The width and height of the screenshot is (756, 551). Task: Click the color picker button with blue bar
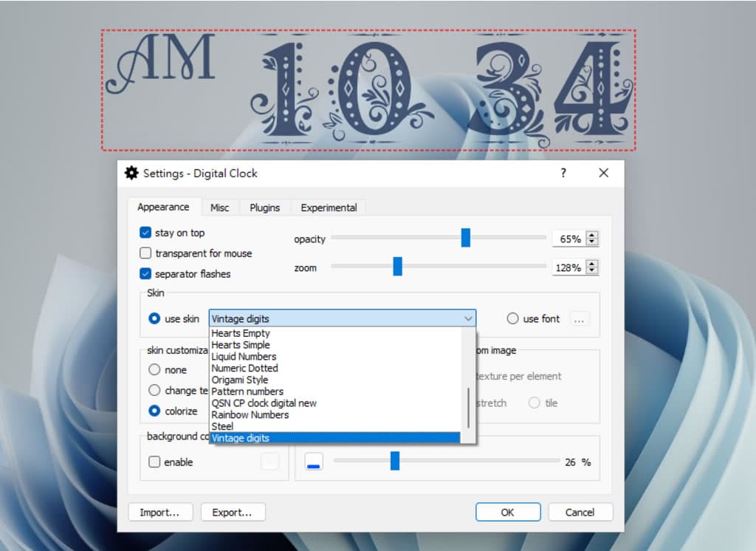click(314, 462)
